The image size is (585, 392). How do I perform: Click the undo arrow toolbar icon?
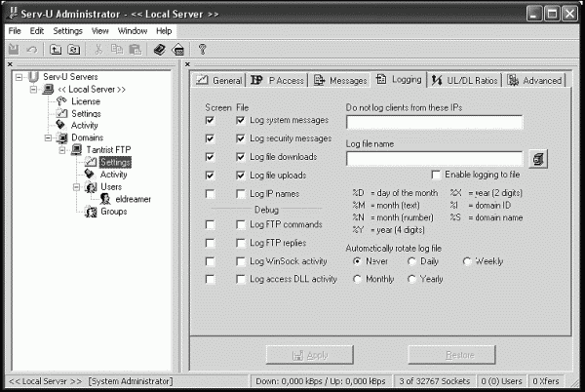click(32, 49)
